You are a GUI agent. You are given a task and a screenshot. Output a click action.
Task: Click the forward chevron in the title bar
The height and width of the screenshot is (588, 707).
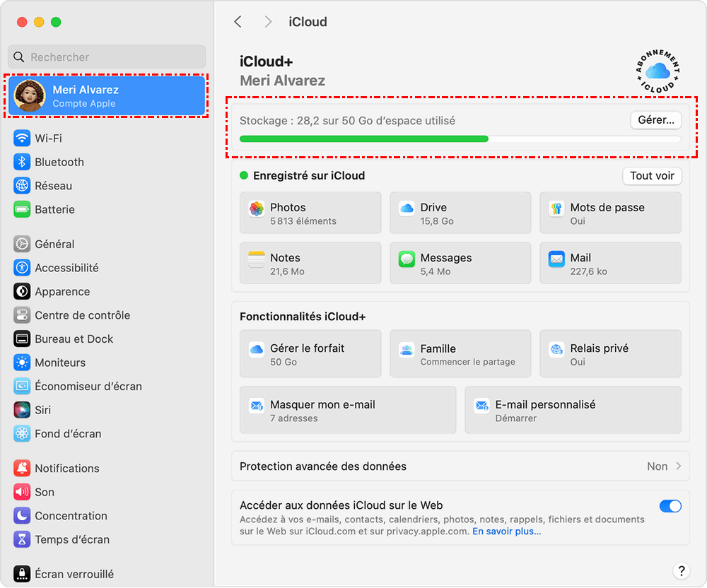(x=268, y=22)
